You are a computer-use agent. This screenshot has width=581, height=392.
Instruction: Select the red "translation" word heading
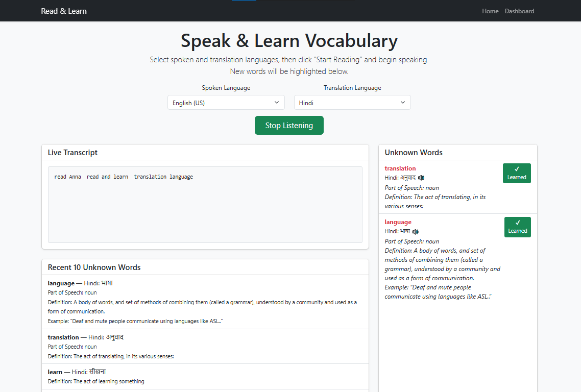tap(400, 168)
